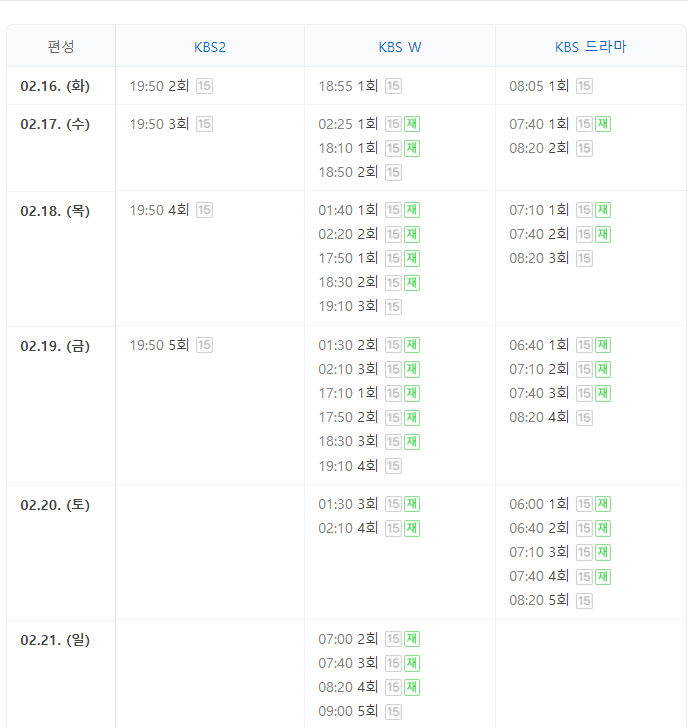Click the green 재 rerun badge beside 02:10 4회
This screenshot has height=728, width=688.
412,528
